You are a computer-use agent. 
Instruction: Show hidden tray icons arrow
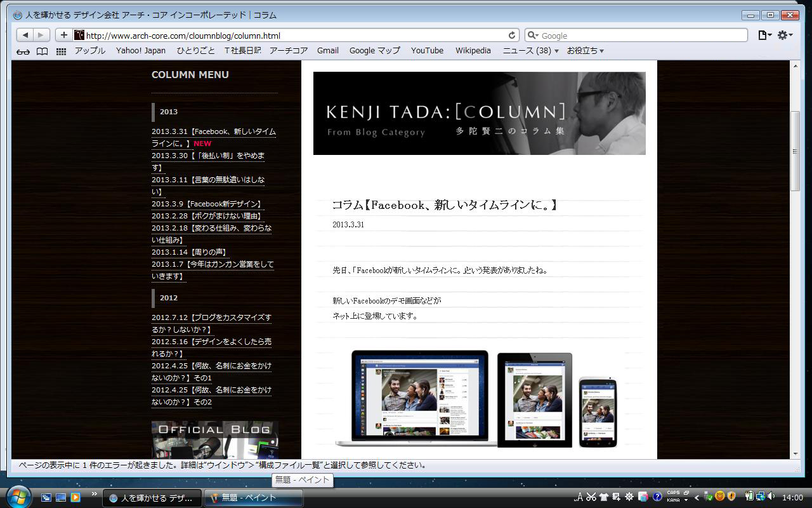pyautogui.click(x=697, y=497)
